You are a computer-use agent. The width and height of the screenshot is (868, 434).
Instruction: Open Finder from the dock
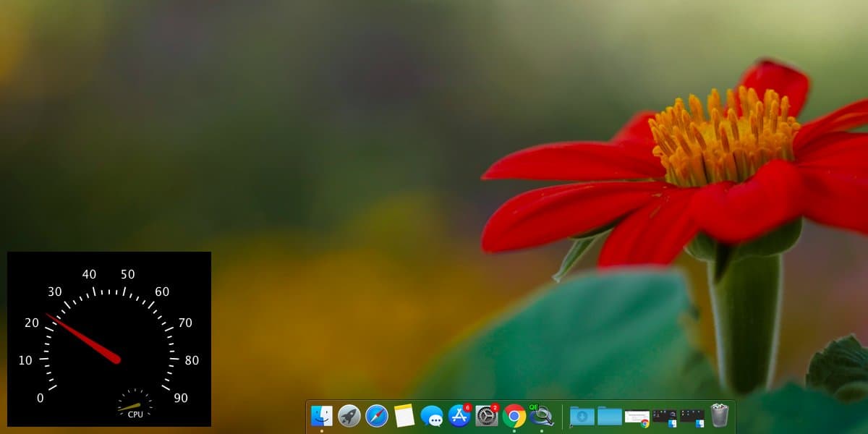[322, 416]
